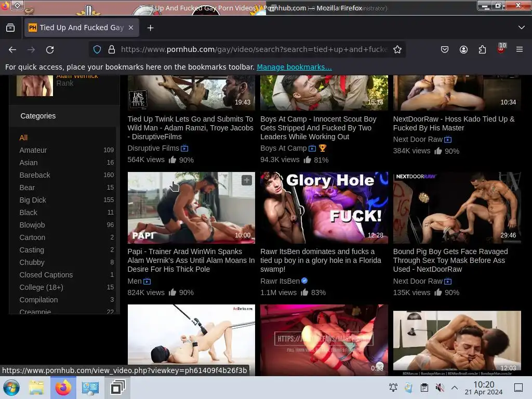Click the trophy icon next to Boys At Camp
The height and width of the screenshot is (399, 532).
(322, 148)
